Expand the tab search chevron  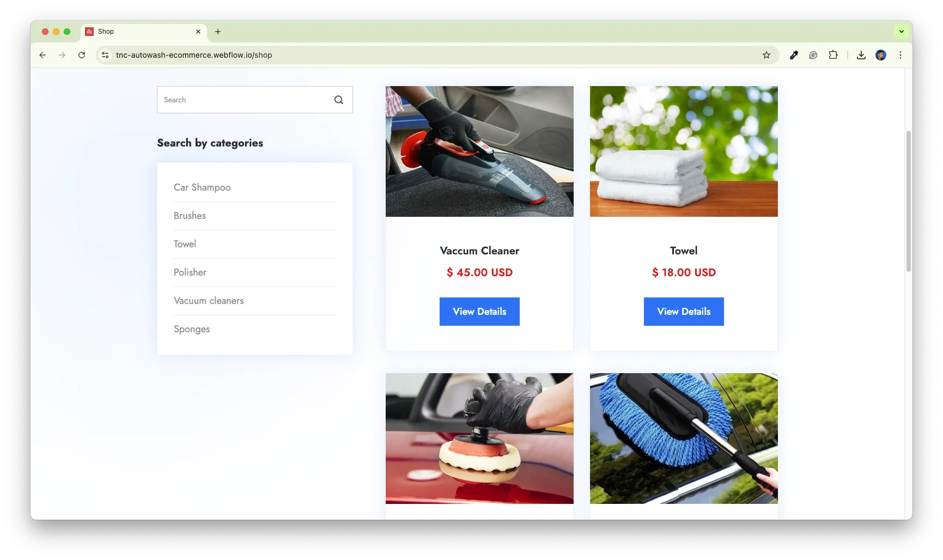pyautogui.click(x=901, y=32)
